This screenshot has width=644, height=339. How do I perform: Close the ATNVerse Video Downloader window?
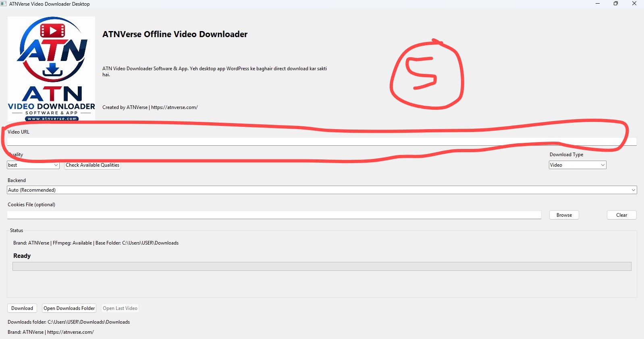634,4
